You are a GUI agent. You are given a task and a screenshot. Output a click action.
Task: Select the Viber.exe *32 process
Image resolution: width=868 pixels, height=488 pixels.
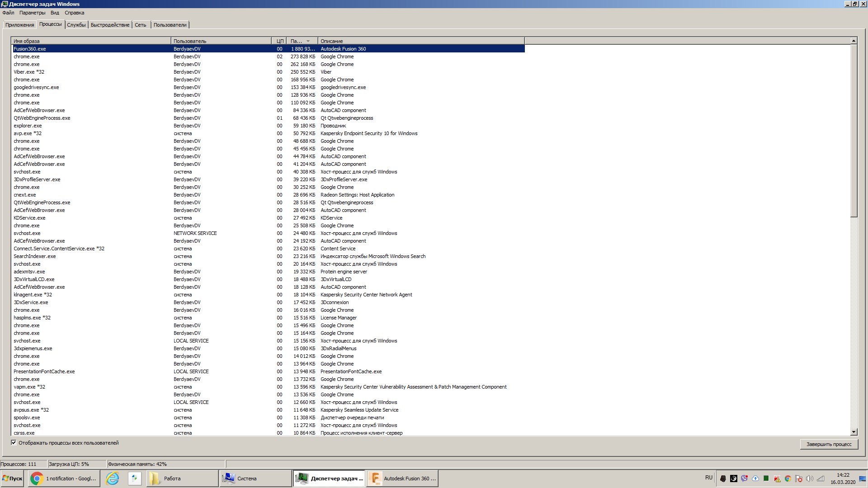[268, 72]
